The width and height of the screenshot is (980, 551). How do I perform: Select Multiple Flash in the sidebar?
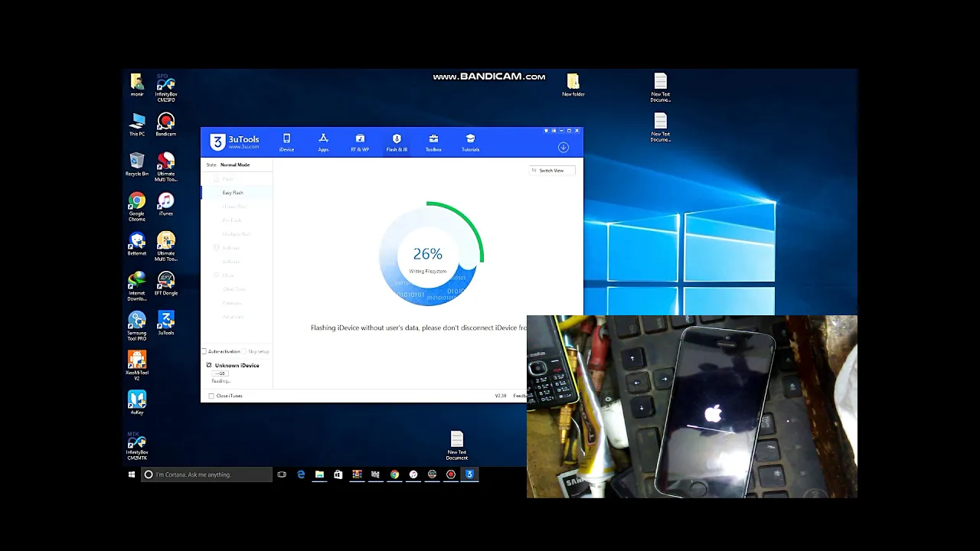click(x=236, y=234)
